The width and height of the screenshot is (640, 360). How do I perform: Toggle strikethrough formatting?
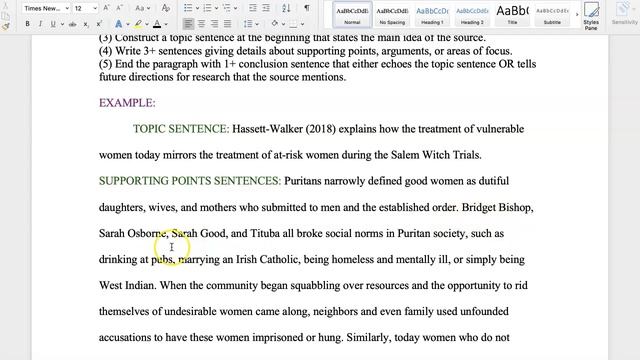point(73,24)
